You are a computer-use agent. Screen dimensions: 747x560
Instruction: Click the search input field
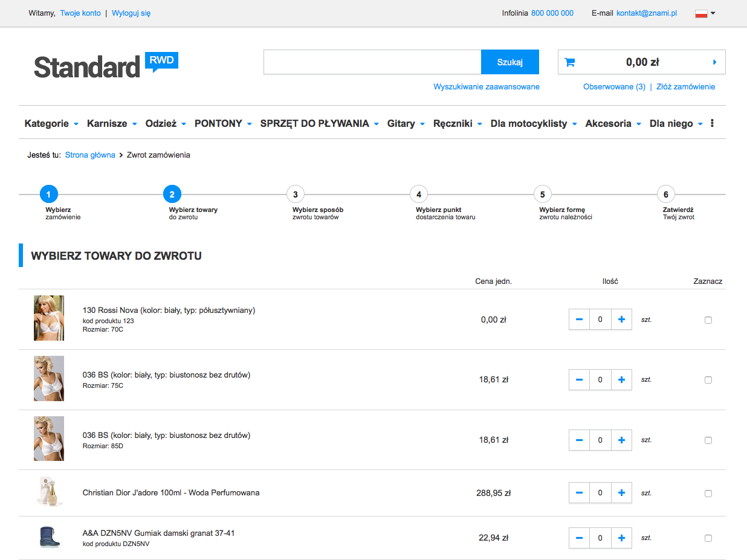pyautogui.click(x=372, y=62)
